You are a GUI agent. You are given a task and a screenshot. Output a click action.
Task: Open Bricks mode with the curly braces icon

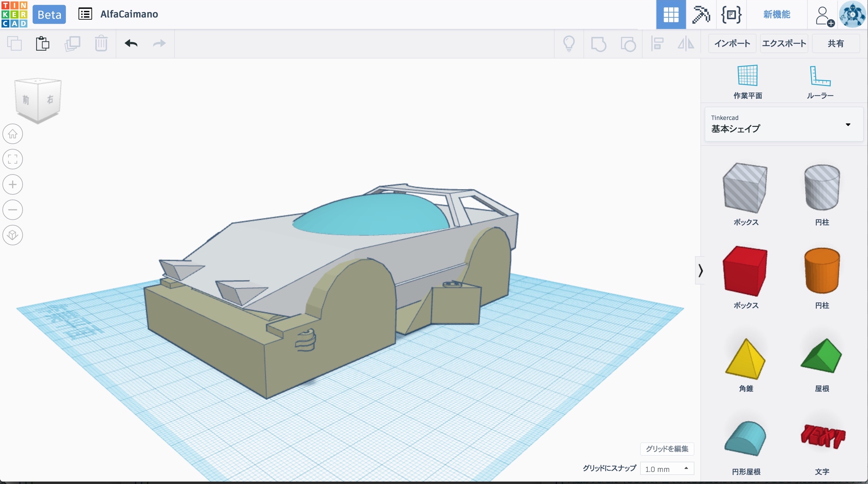click(x=731, y=14)
